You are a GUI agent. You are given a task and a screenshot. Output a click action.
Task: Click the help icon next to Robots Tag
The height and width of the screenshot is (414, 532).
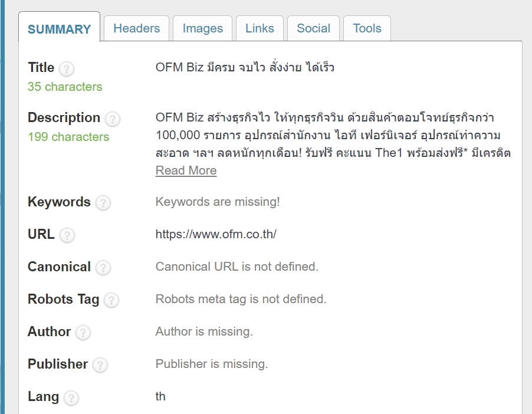click(x=111, y=301)
